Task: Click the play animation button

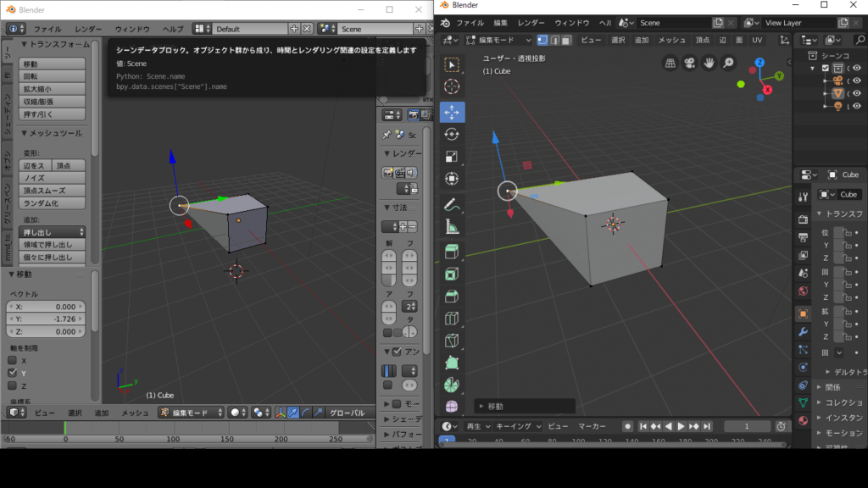Action: (681, 426)
